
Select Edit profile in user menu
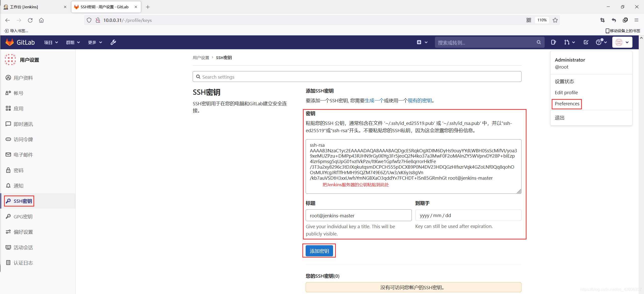(x=566, y=92)
